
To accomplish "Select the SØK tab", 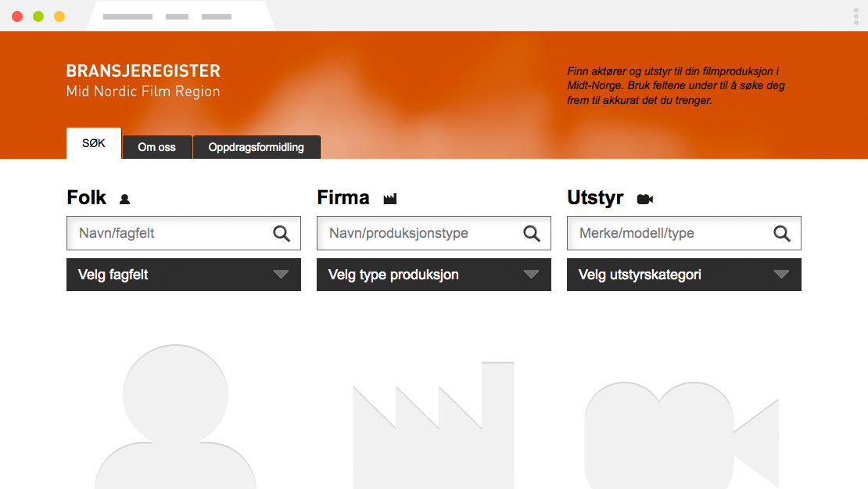I will point(94,144).
